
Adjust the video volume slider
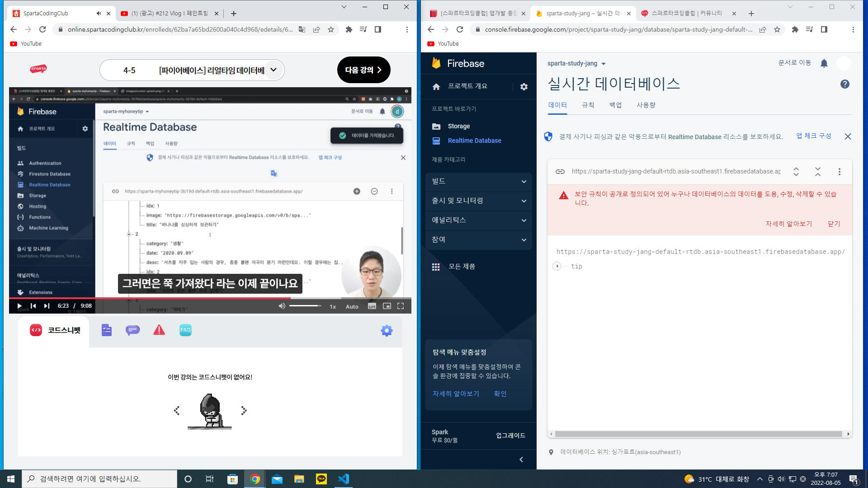tap(305, 306)
